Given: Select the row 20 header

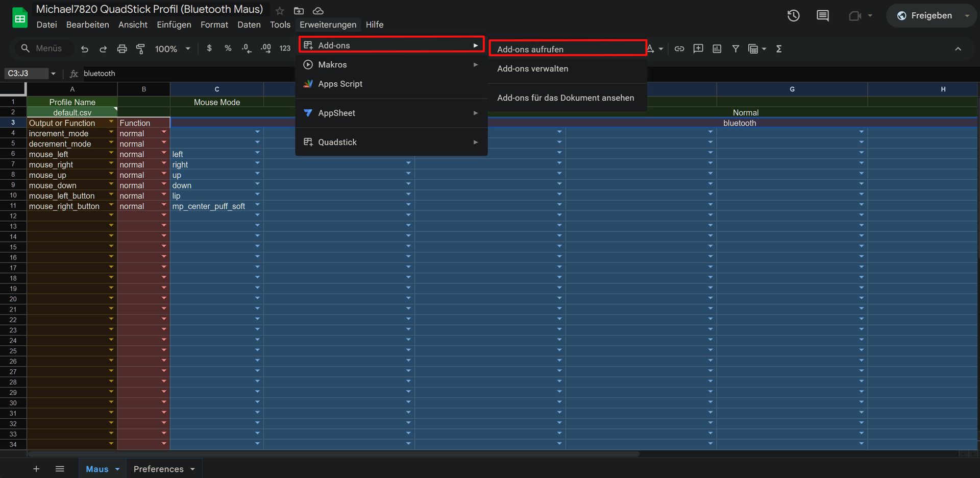Looking at the screenshot, I should pyautogui.click(x=13, y=299).
